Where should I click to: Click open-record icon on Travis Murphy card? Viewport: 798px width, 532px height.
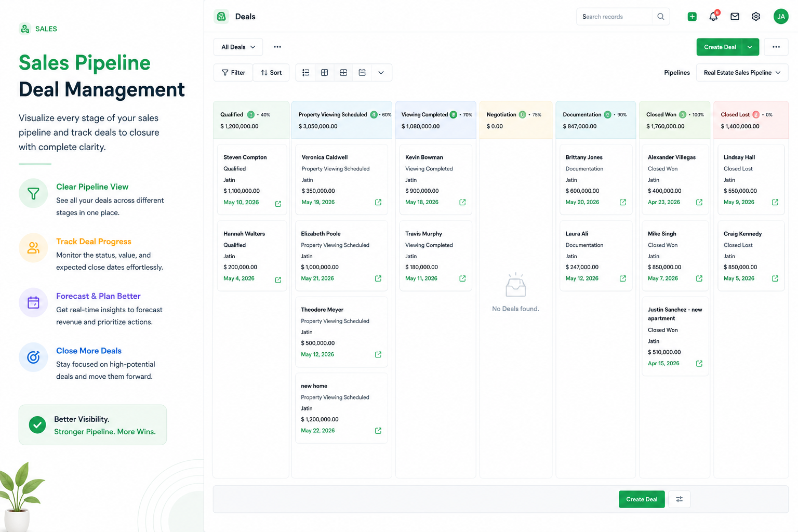point(462,278)
